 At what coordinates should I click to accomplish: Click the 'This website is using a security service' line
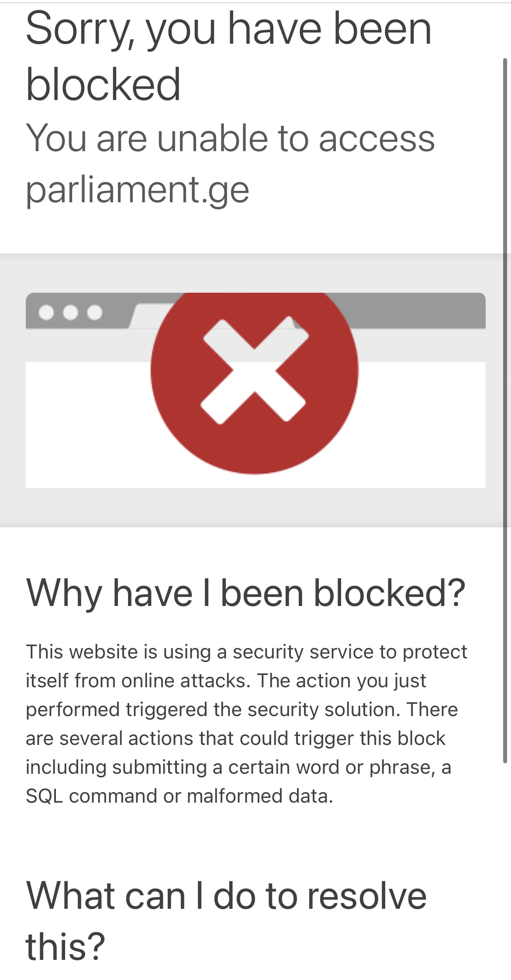tap(246, 652)
